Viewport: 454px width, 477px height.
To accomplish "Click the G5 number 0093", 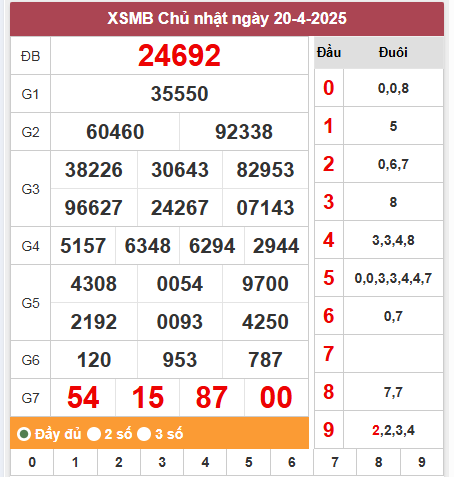I will (x=180, y=322).
